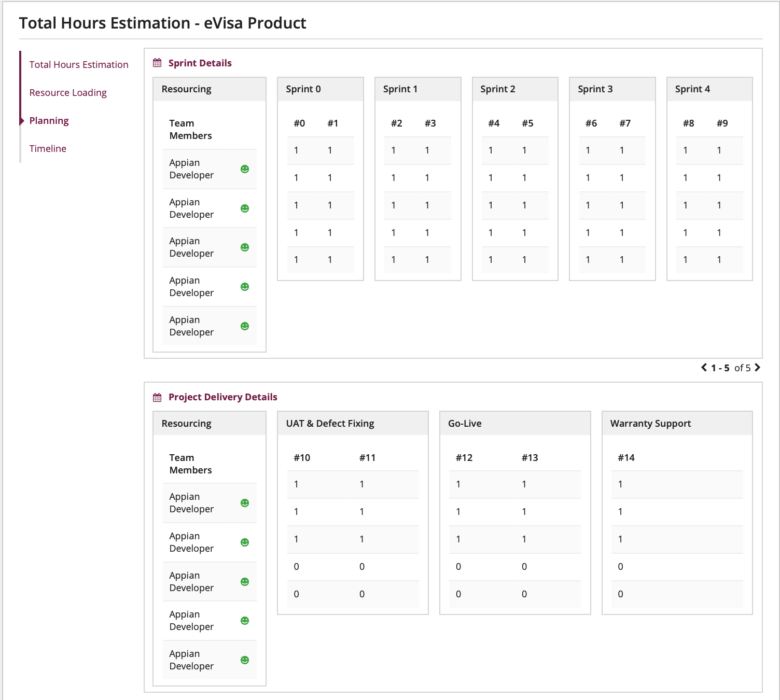Go to the Timeline tab
780x700 pixels.
pyautogui.click(x=48, y=148)
